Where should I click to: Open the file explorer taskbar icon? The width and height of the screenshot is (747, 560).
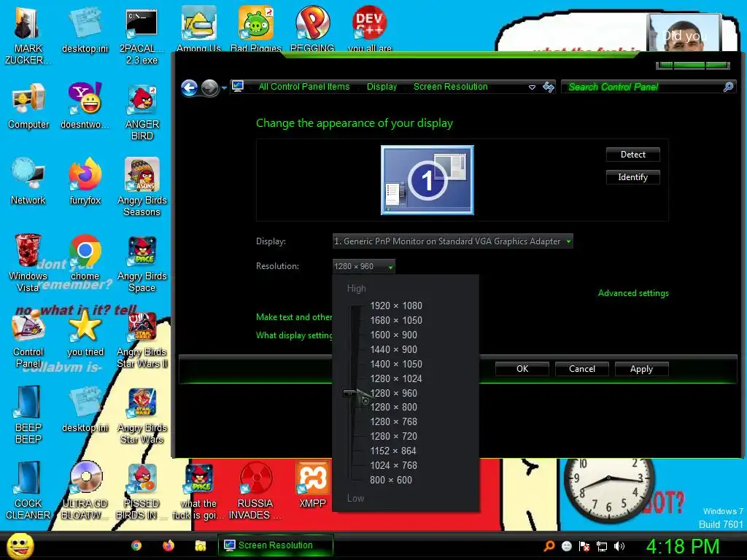click(201, 545)
